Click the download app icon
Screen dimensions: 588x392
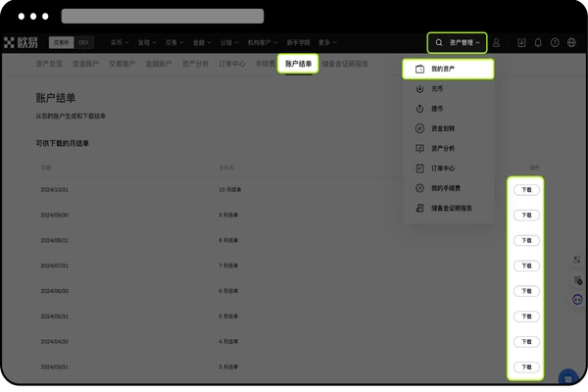point(521,43)
